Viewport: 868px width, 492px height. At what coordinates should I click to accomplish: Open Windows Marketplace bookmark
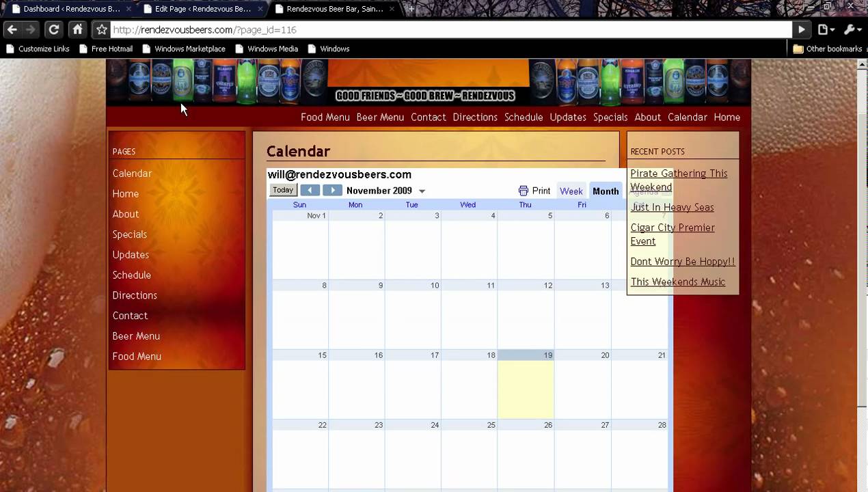(x=184, y=49)
